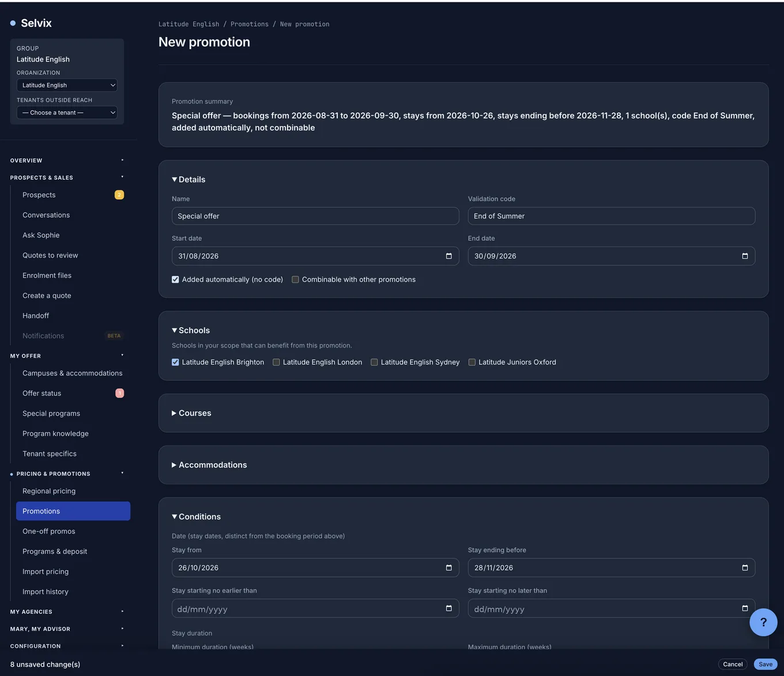Open Special programs
Image resolution: width=784 pixels, height=676 pixels.
click(x=73, y=413)
